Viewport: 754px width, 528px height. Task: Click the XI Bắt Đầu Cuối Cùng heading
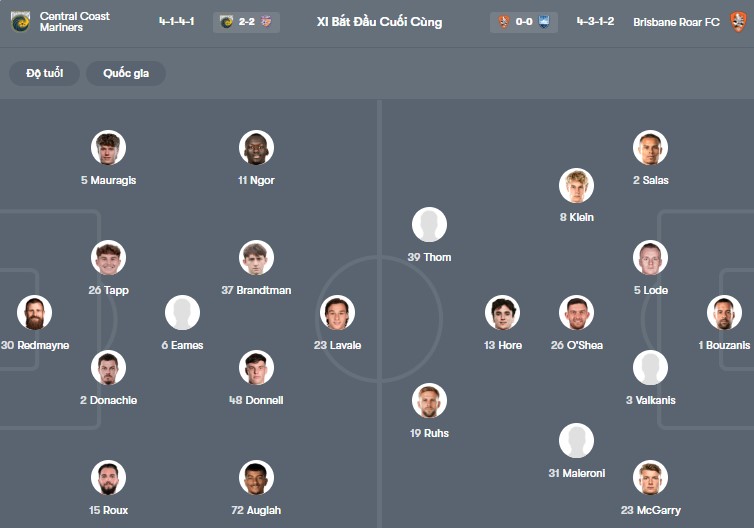coord(378,22)
